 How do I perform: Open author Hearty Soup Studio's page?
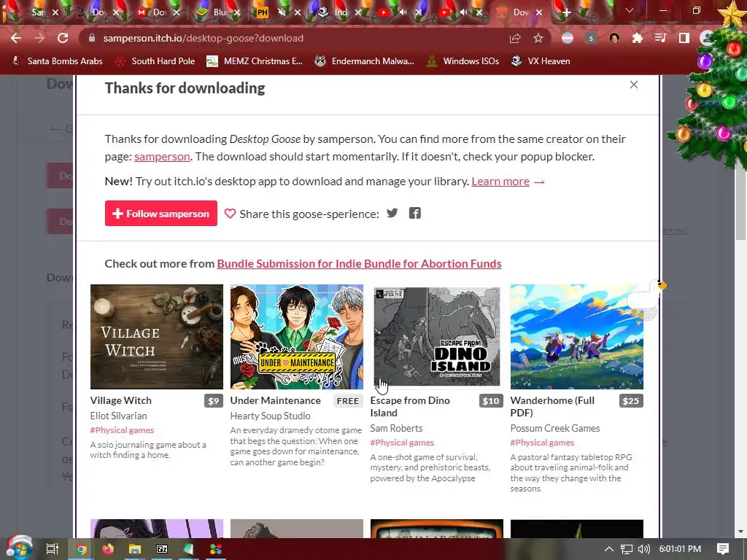tap(270, 416)
